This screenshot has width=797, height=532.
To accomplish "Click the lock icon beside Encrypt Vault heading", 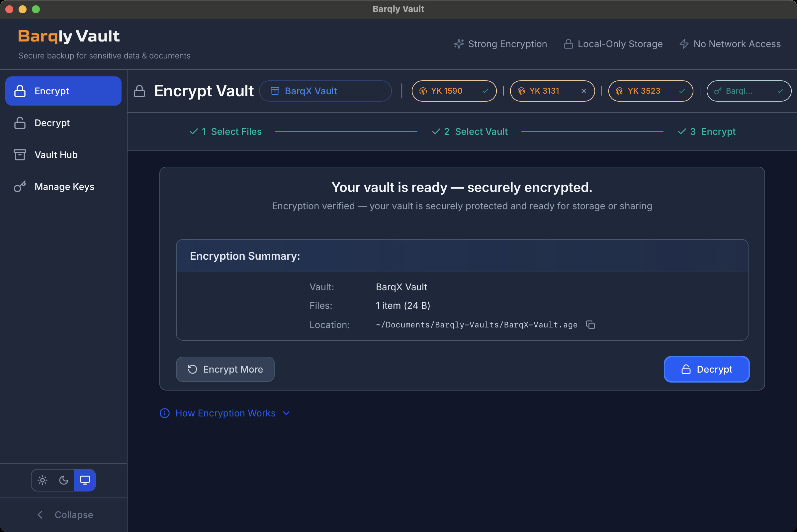I will click(x=139, y=91).
